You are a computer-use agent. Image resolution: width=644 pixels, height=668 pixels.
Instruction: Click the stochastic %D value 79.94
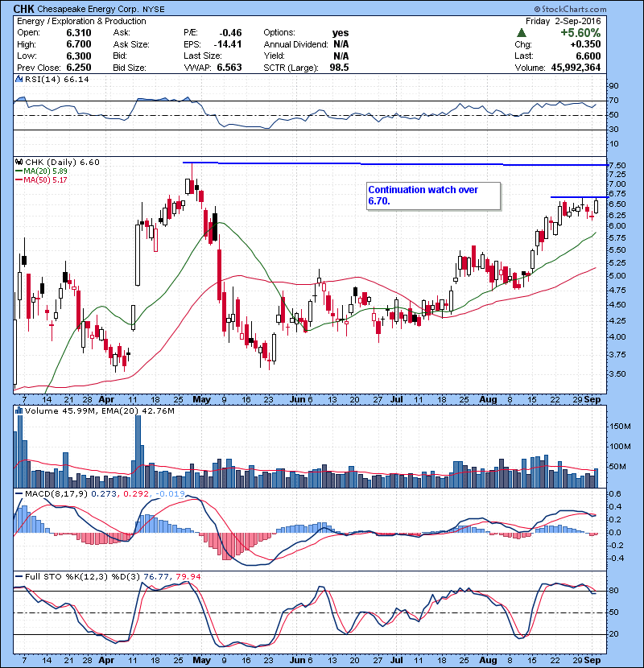(188, 577)
